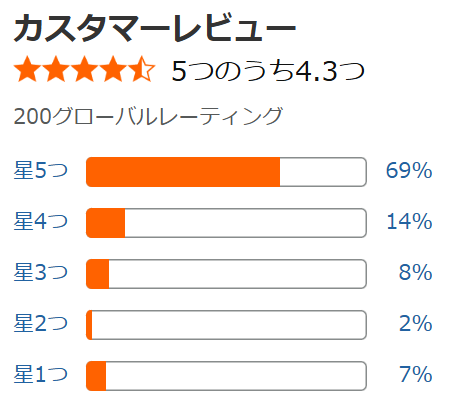Screen dimensions: 461x402
Task: Click the first orange rating star
Action: pyautogui.click(x=28, y=69)
